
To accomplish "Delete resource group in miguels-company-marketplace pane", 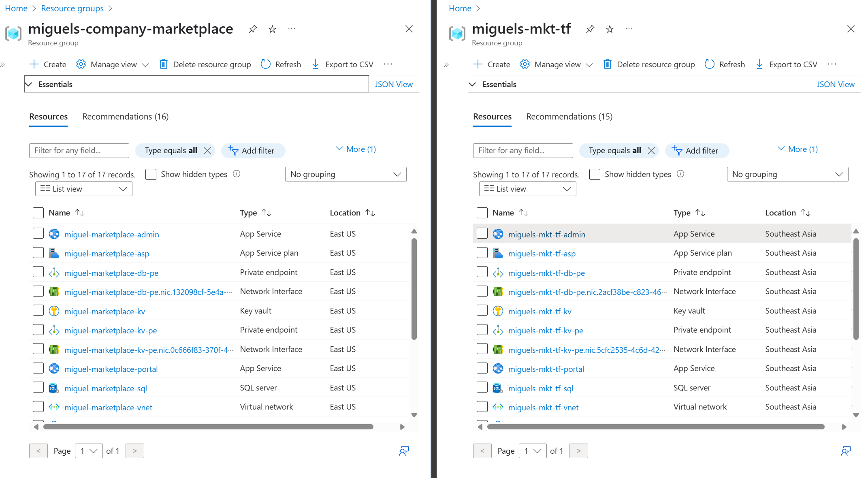I will click(x=205, y=64).
